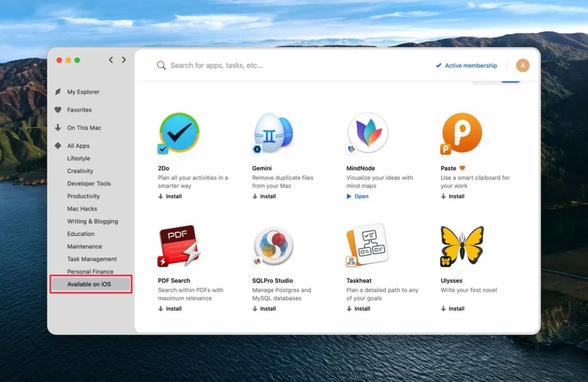
Task: Go to My Explorer
Action: point(83,92)
